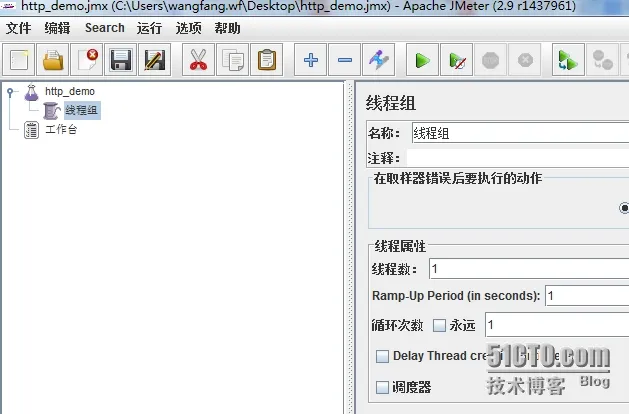Click the Ramp-Up Period input field

(587, 296)
